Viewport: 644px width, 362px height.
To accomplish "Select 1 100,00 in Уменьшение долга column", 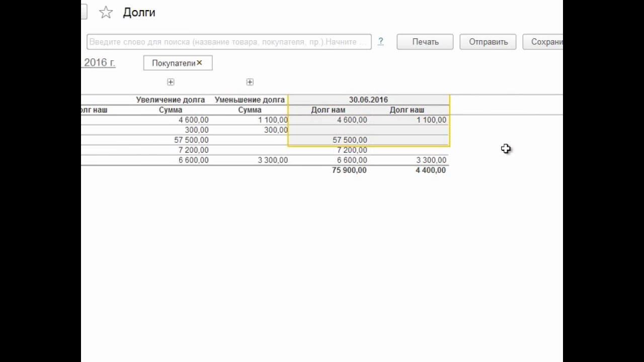I will tap(273, 120).
